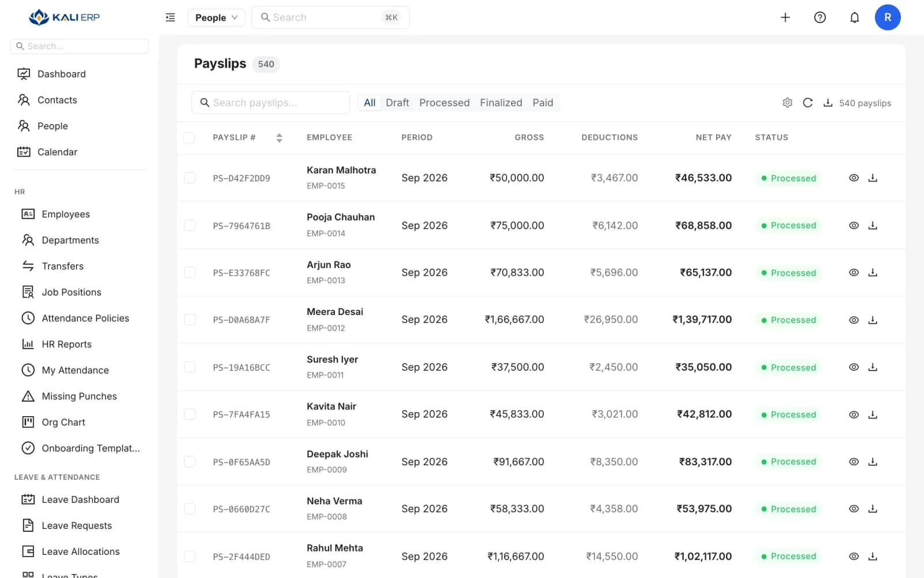Open the People module dropdown

click(217, 17)
